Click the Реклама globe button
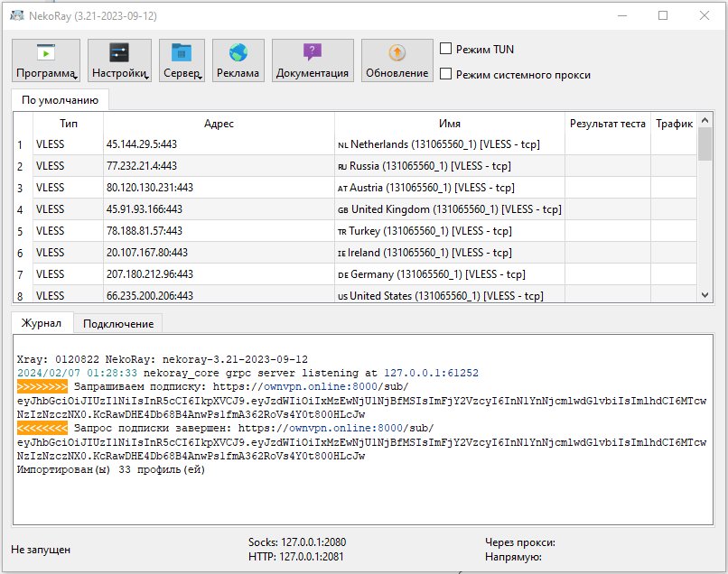The width and height of the screenshot is (728, 574). pos(238,60)
